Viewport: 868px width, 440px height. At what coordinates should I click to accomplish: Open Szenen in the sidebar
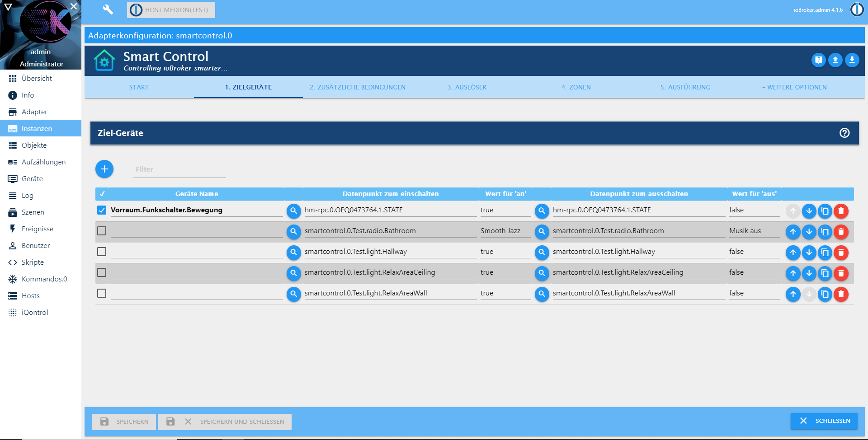(x=41, y=212)
